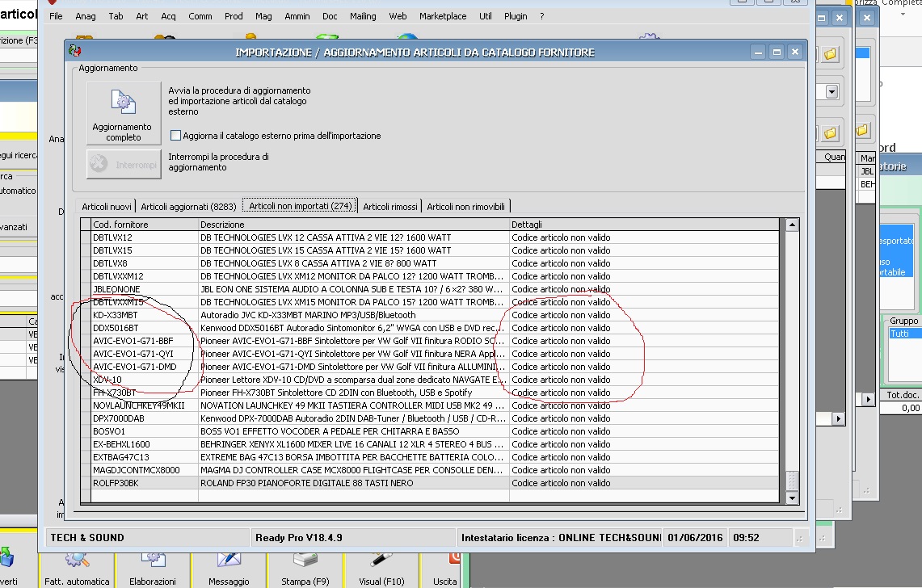Image resolution: width=922 pixels, height=588 pixels.
Task: Open dropdown arrow in background window
Action: click(831, 92)
